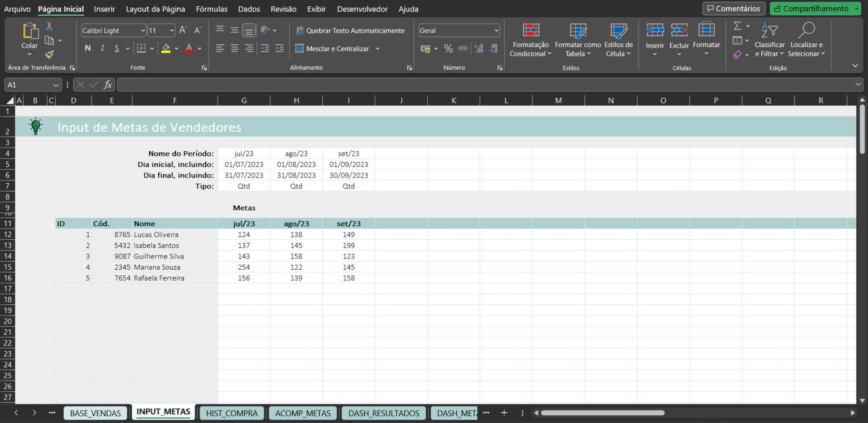868x423 pixels.
Task: Click the increase decimals icon
Action: point(478,49)
